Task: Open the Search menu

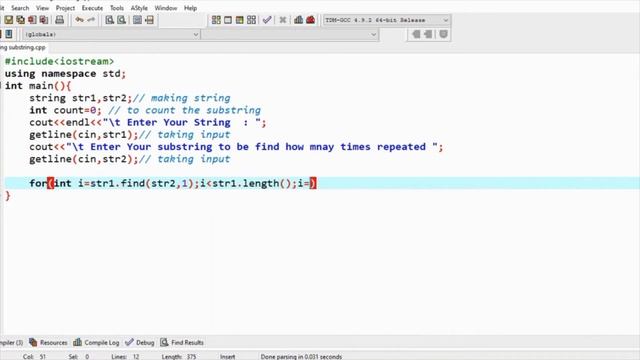Action: click(x=20, y=8)
